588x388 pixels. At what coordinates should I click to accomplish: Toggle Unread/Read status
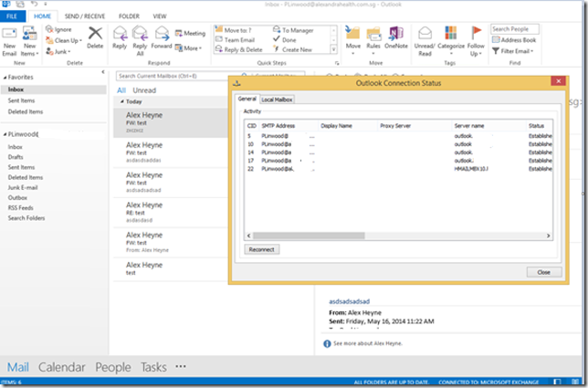tap(425, 41)
